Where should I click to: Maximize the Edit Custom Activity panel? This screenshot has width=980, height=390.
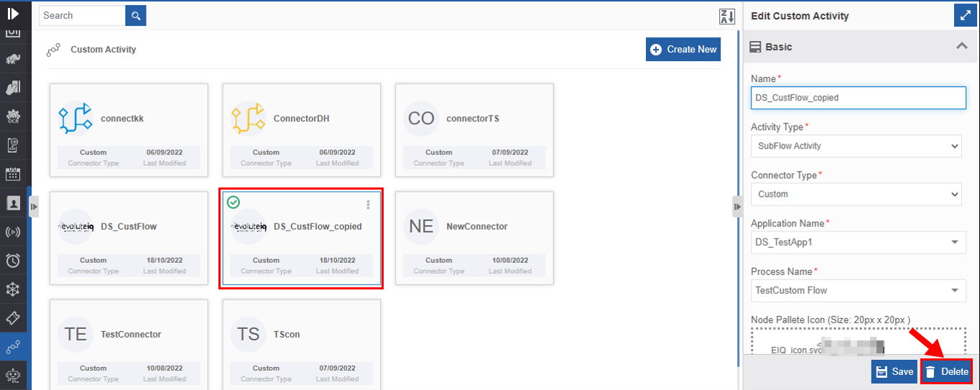pos(964,15)
